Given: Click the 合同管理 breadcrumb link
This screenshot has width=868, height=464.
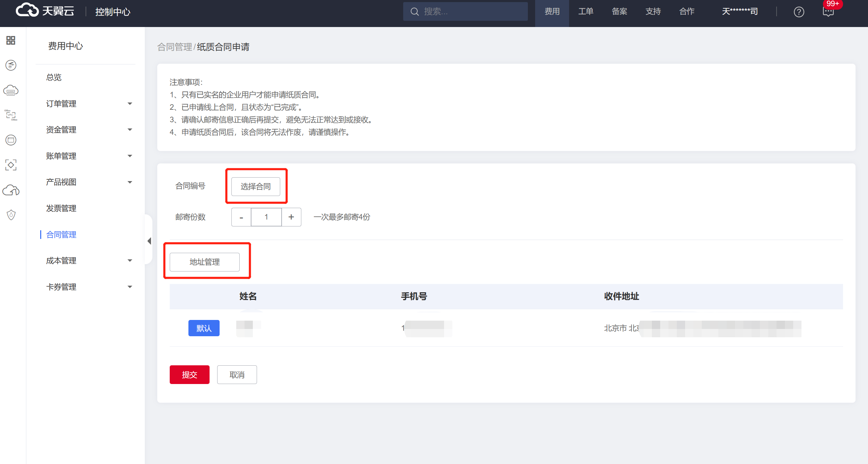Looking at the screenshot, I should 175,47.
